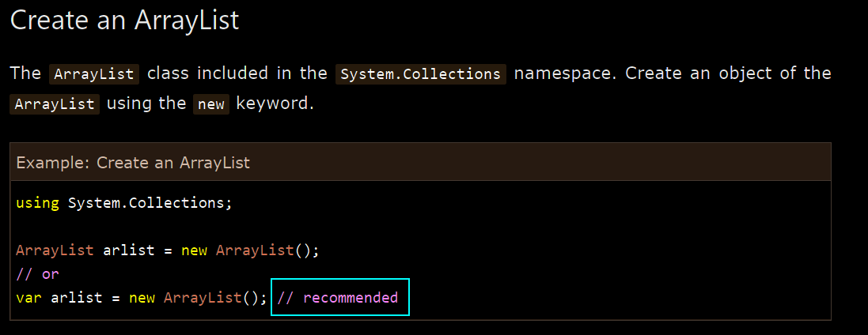Viewport: 868px width, 335px height.
Task: Click the inline ArrayList code before "using the"
Action: (x=55, y=104)
